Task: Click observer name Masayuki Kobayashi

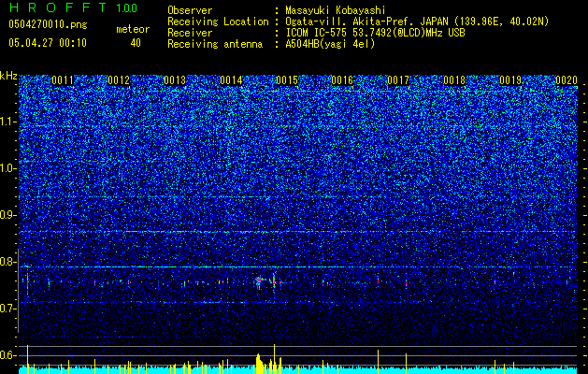Action: click(x=336, y=10)
